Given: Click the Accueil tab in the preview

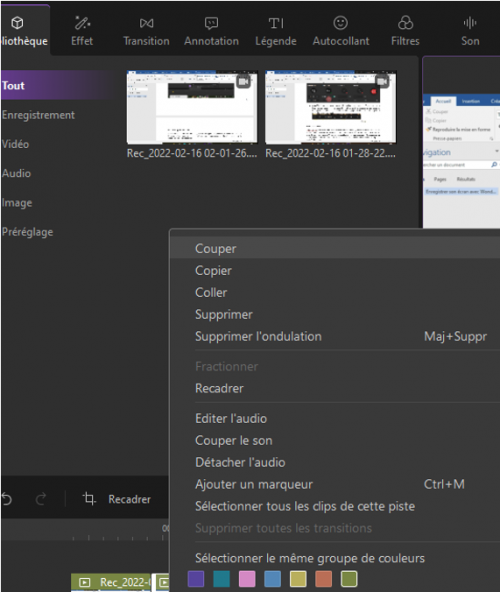Looking at the screenshot, I should pyautogui.click(x=443, y=101).
